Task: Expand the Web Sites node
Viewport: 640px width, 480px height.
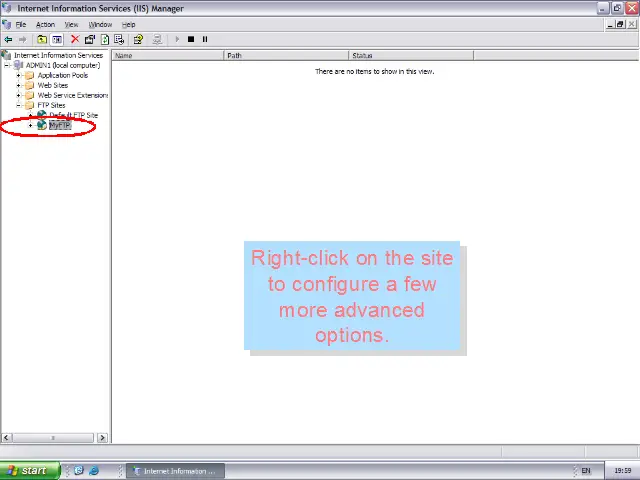Action: tap(18, 85)
